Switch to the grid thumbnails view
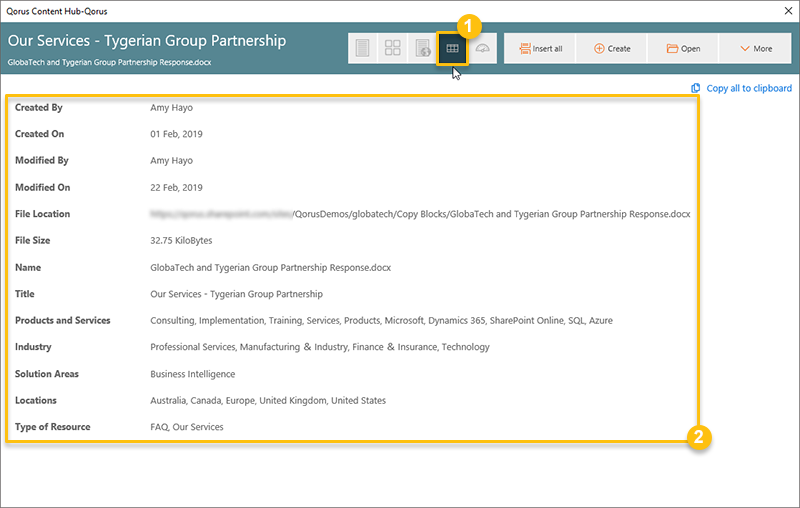 (392, 48)
